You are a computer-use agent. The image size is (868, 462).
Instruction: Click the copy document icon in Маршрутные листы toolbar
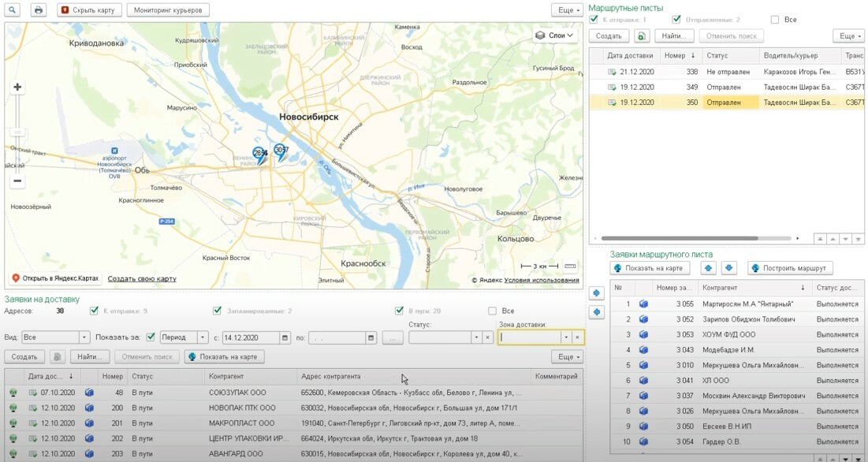point(642,36)
